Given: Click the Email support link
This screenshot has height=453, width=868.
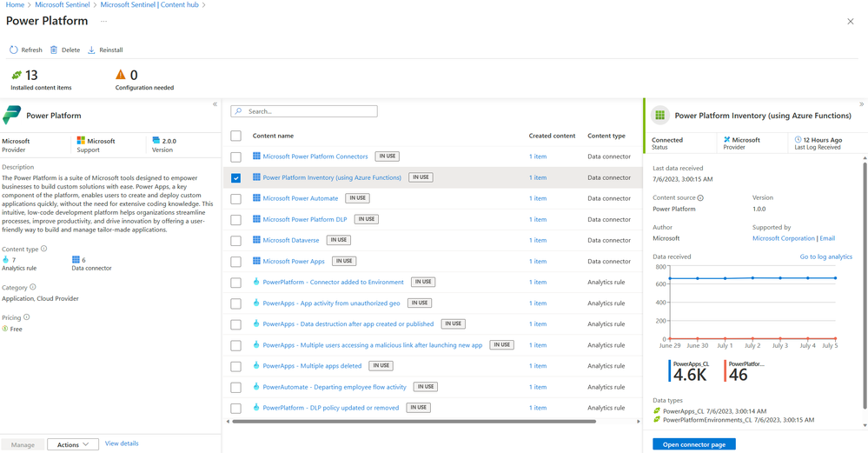Looking at the screenshot, I should [x=827, y=238].
